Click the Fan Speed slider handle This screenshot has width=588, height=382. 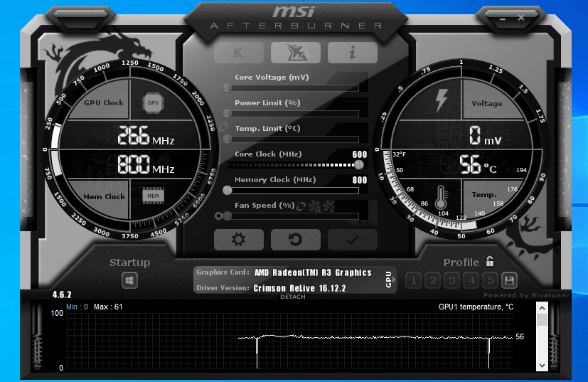point(228,216)
